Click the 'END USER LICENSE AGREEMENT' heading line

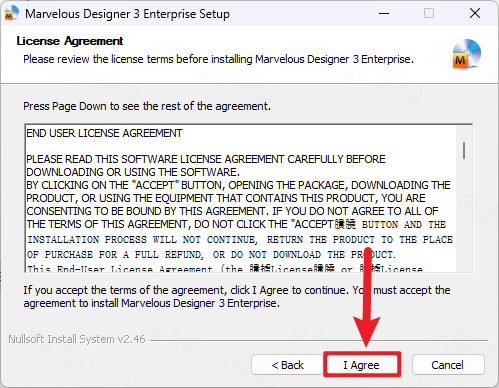[x=104, y=133]
